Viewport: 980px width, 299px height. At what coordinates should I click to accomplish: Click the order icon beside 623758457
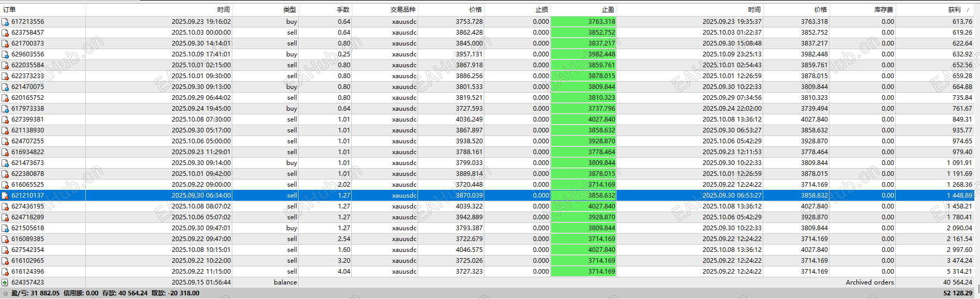click(5, 33)
